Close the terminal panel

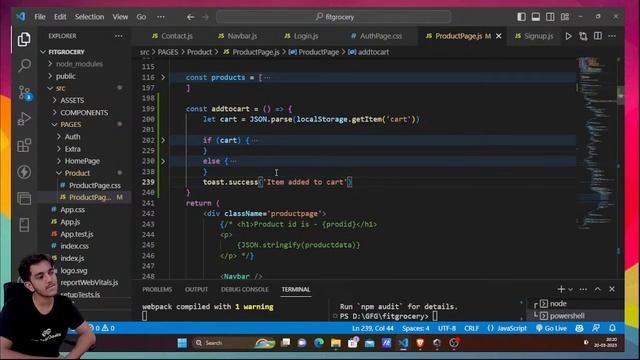[x=612, y=289]
